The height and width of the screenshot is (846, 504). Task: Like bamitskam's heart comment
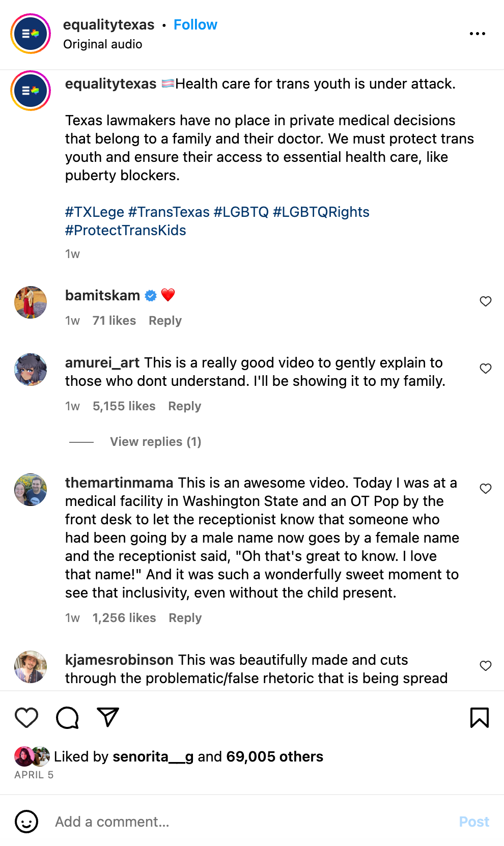(486, 301)
